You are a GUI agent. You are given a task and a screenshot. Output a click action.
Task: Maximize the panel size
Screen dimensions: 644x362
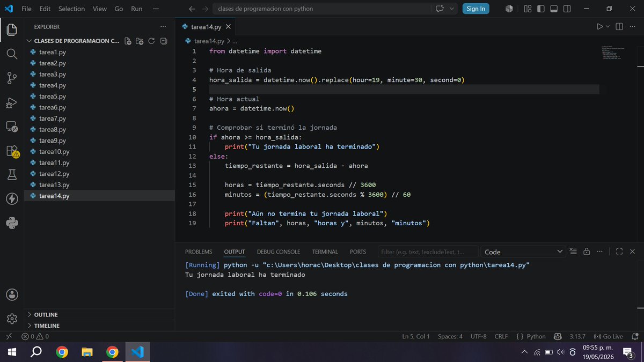(619, 252)
